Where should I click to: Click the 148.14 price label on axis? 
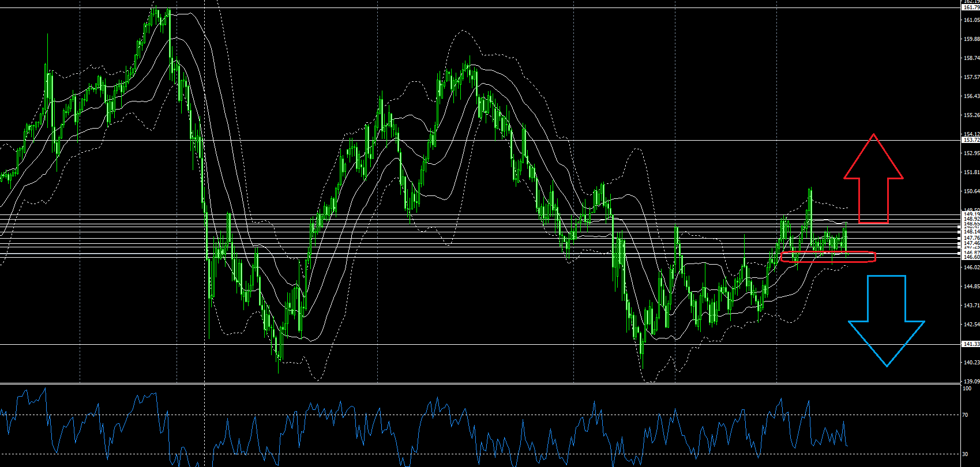tap(971, 232)
